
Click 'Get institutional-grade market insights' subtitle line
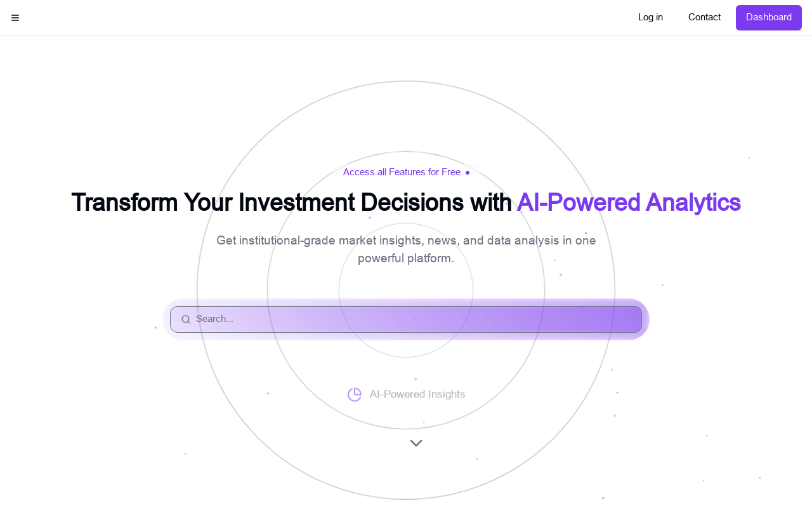(x=406, y=241)
